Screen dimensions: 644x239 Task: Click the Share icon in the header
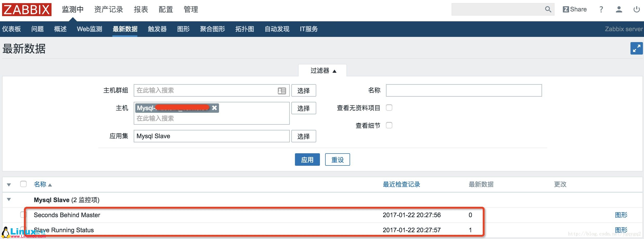tap(575, 9)
